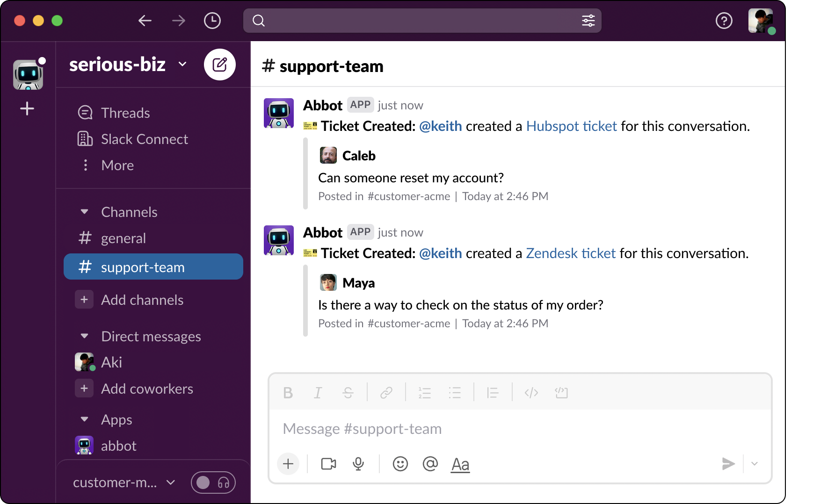The width and height of the screenshot is (813, 504).
Task: Collapse the Direct messages section
Action: point(84,336)
